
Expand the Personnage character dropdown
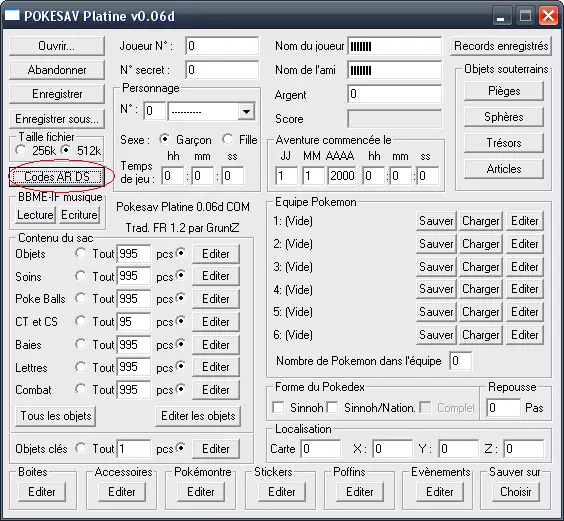246,111
